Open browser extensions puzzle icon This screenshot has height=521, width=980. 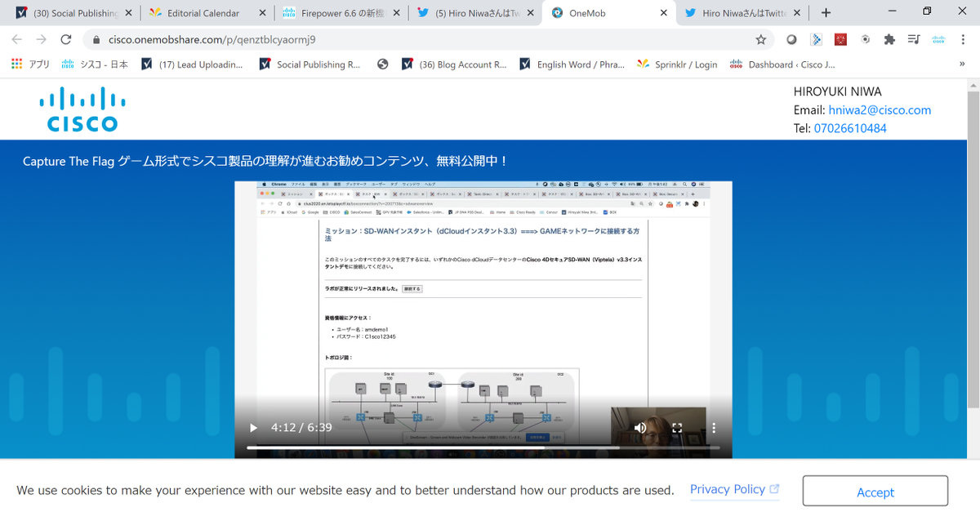point(889,39)
